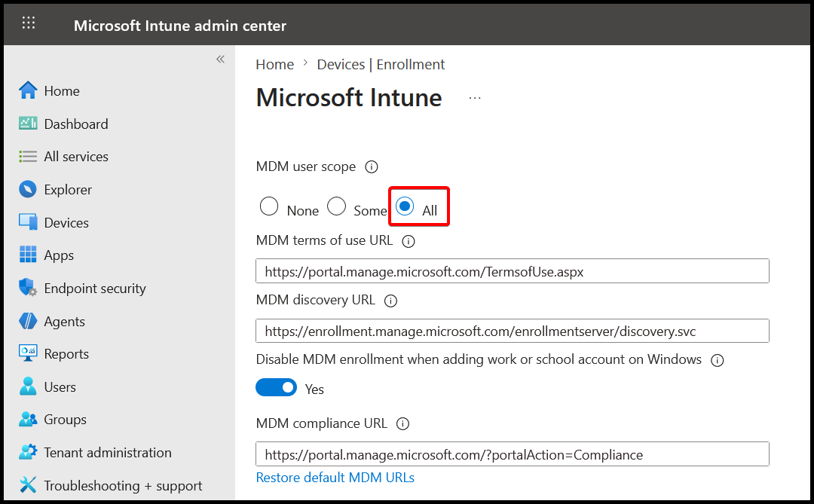Click the All services list icon
Screen dimensions: 814x504
[x=28, y=156]
